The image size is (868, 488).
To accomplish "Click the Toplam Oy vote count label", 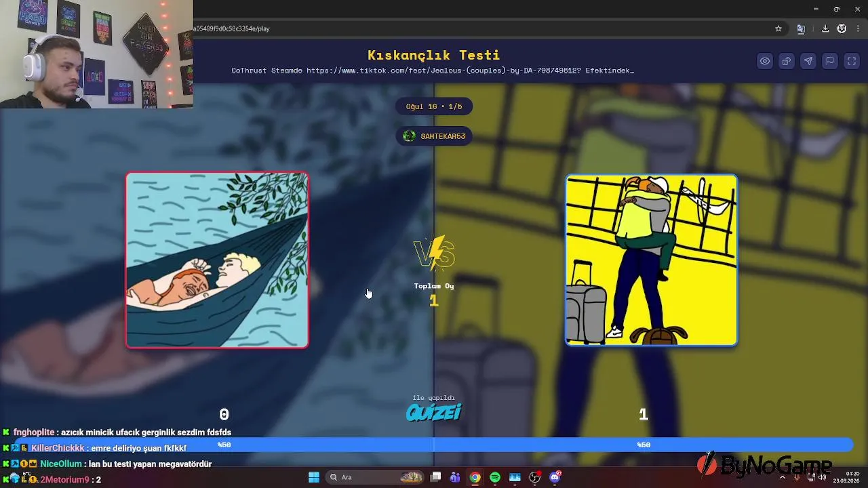I will [x=434, y=286].
